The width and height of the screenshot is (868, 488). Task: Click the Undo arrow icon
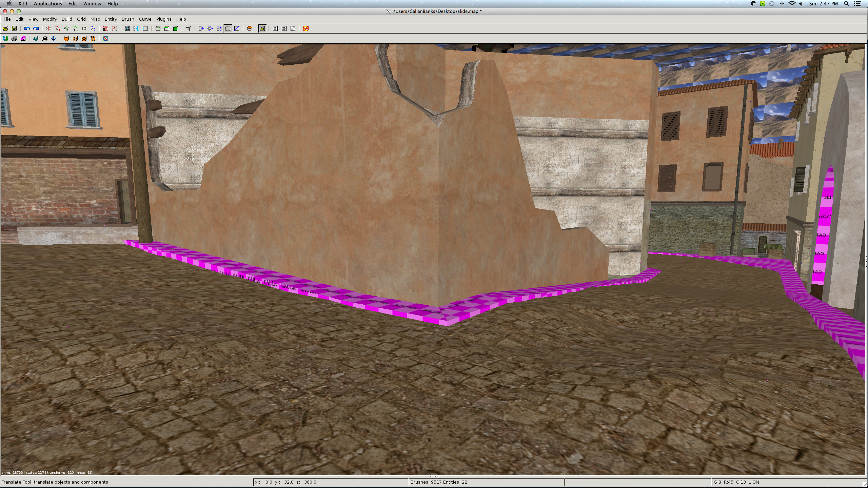pos(27,28)
